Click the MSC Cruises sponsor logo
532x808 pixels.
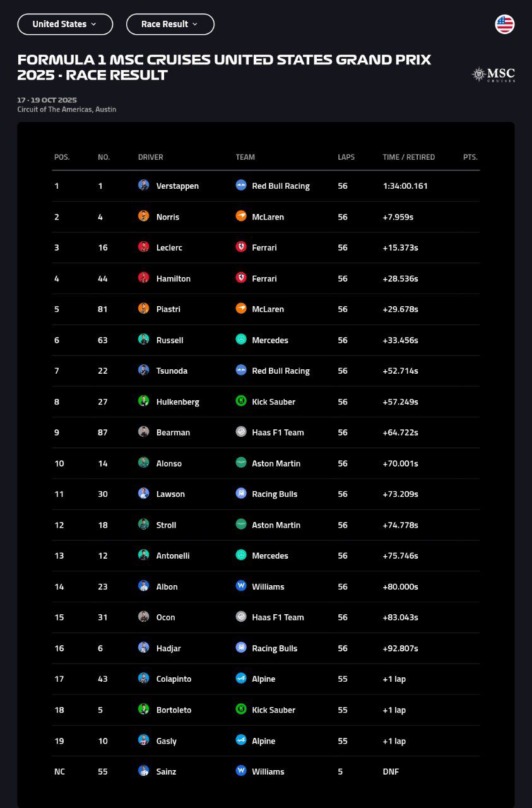coord(493,75)
